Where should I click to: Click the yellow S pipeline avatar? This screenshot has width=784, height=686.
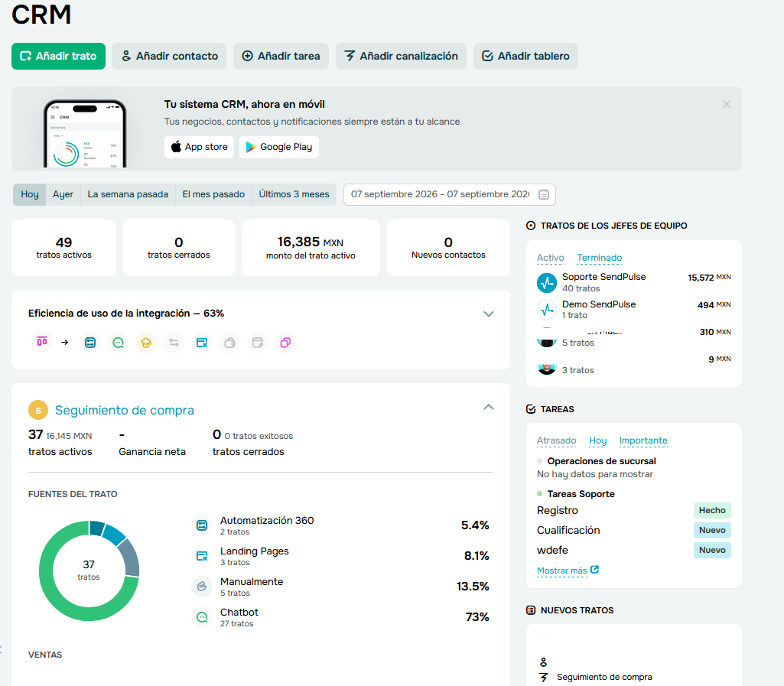[x=38, y=410]
